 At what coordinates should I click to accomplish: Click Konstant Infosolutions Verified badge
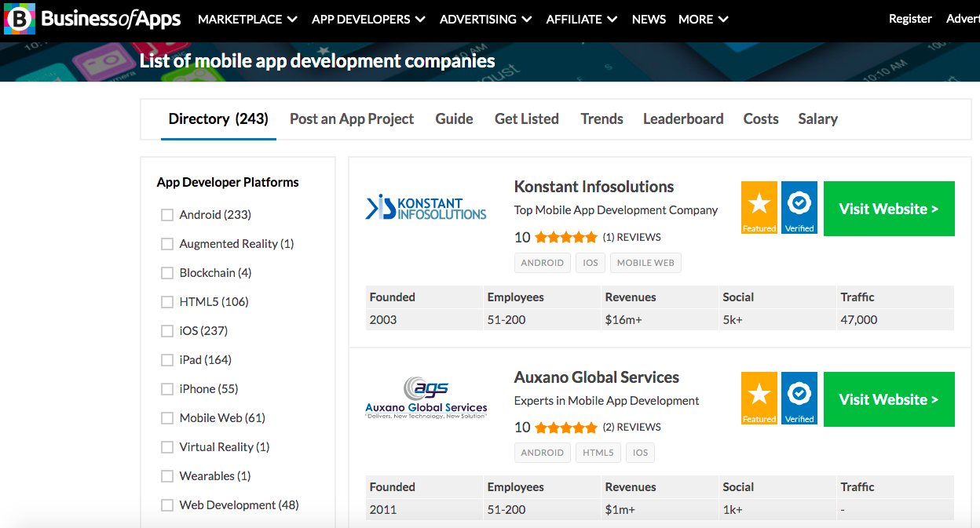coord(799,208)
